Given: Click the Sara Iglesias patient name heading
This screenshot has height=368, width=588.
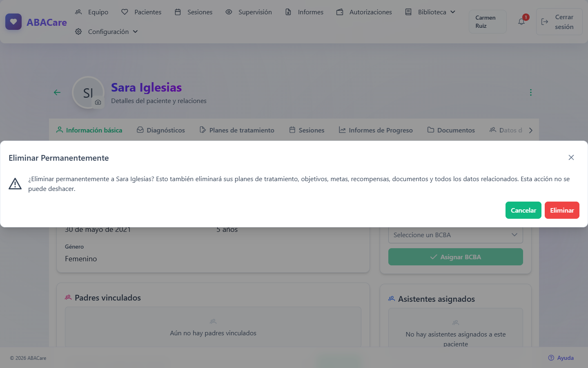Looking at the screenshot, I should (146, 88).
